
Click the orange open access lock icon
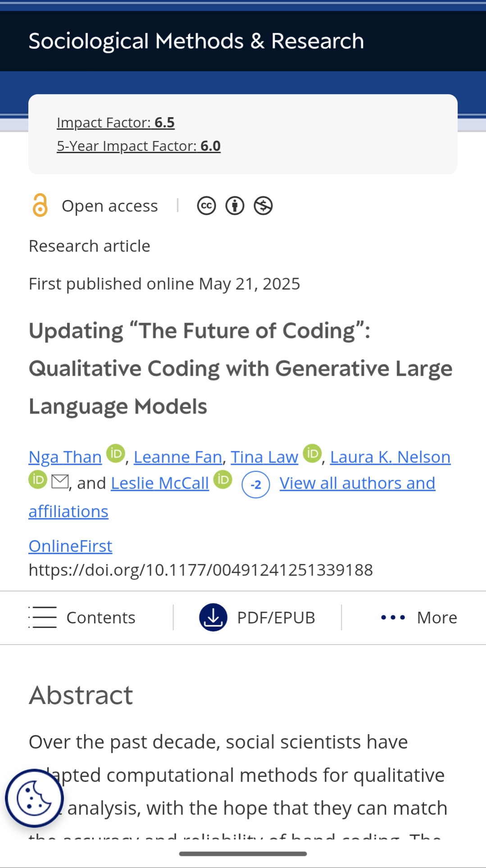pos(40,205)
